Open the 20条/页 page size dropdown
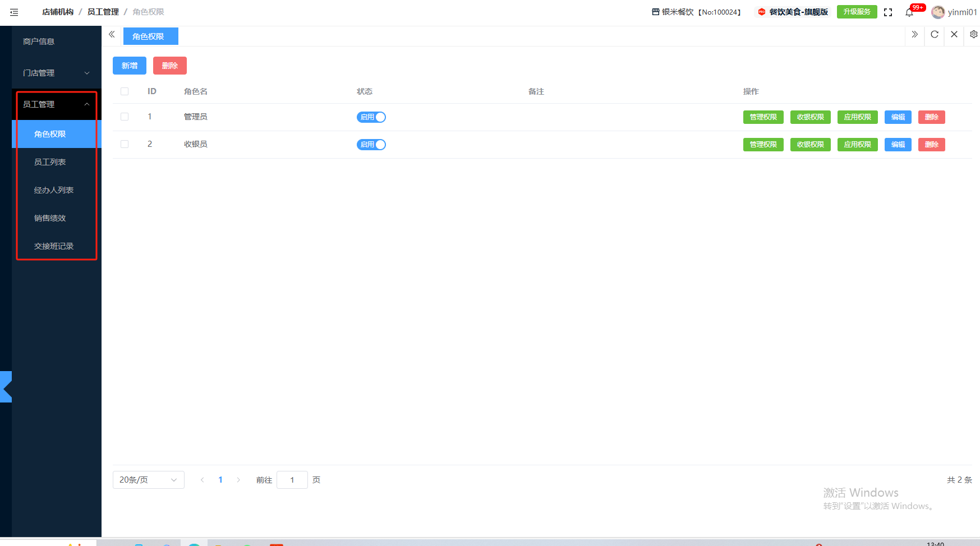Viewport: 980px width, 546px height. [x=148, y=480]
